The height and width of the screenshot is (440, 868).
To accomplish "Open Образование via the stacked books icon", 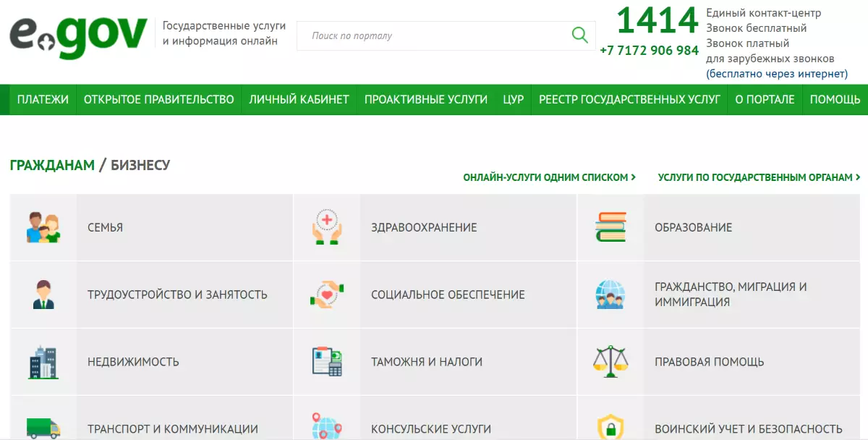I will 610,227.
